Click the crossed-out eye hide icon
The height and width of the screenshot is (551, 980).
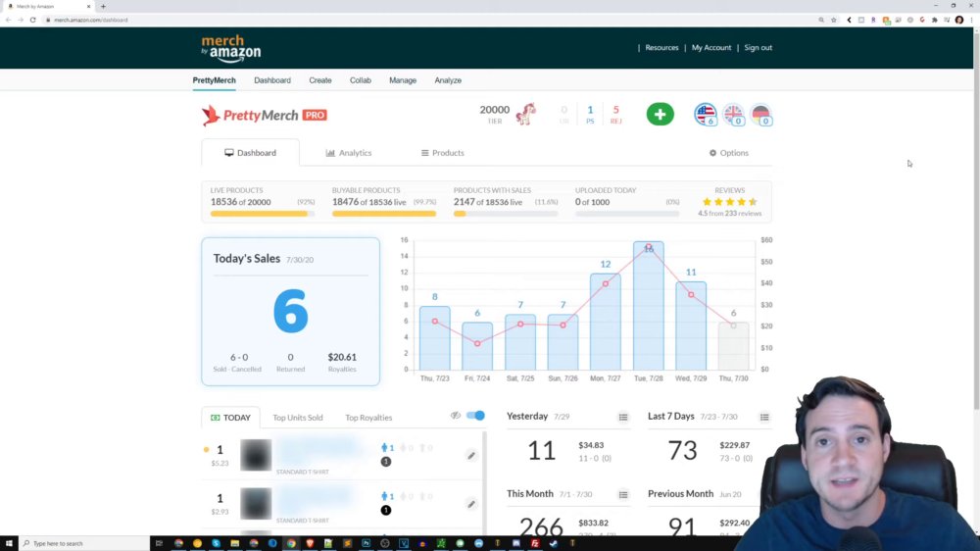click(x=456, y=416)
